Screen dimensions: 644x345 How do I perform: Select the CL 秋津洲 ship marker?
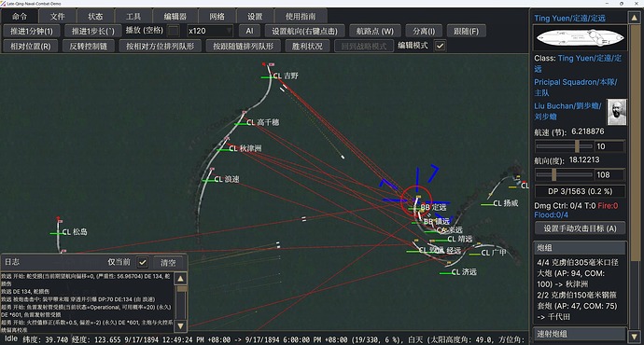tap(245, 148)
